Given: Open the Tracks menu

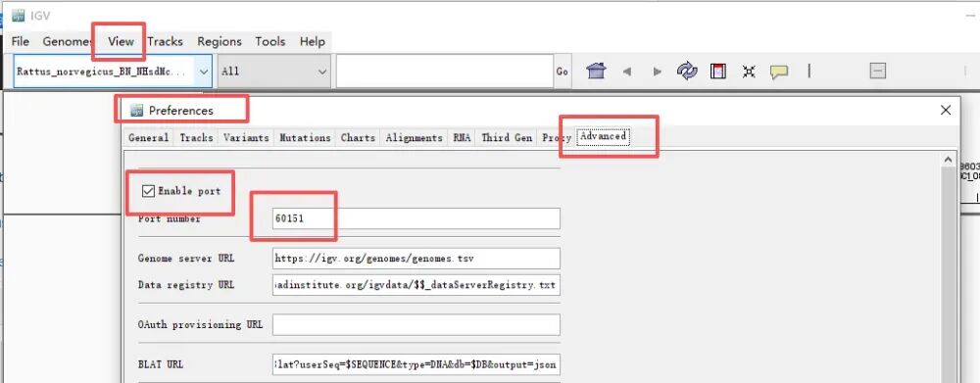Looking at the screenshot, I should coord(165,42).
